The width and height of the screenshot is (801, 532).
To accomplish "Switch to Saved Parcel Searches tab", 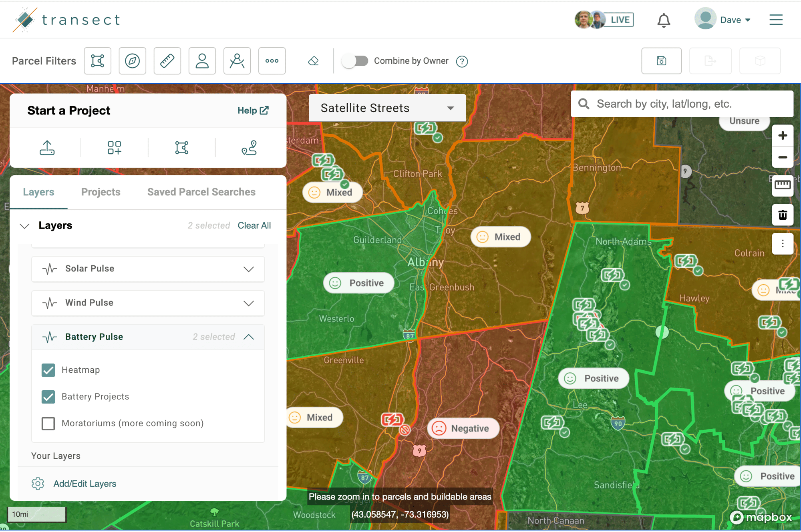I will [x=201, y=192].
